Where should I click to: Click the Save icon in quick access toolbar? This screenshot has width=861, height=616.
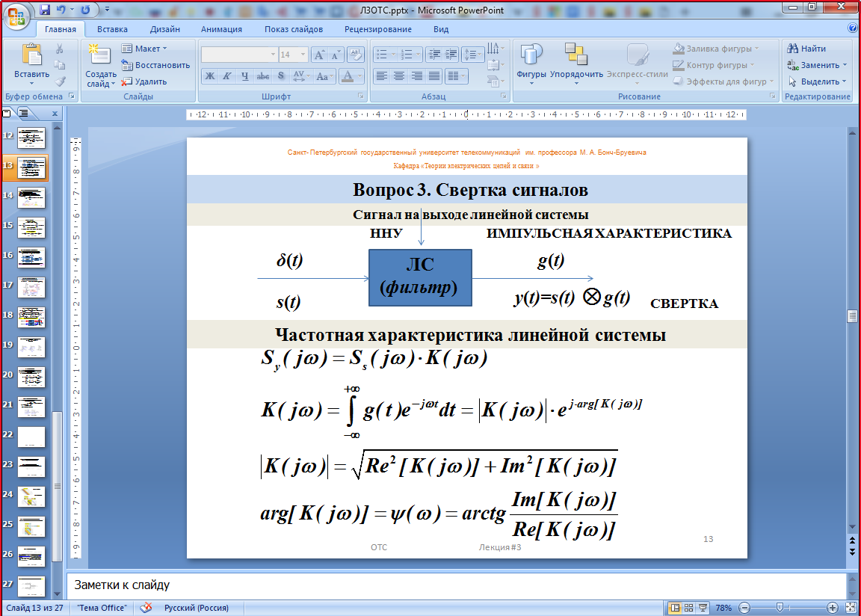pyautogui.click(x=45, y=10)
